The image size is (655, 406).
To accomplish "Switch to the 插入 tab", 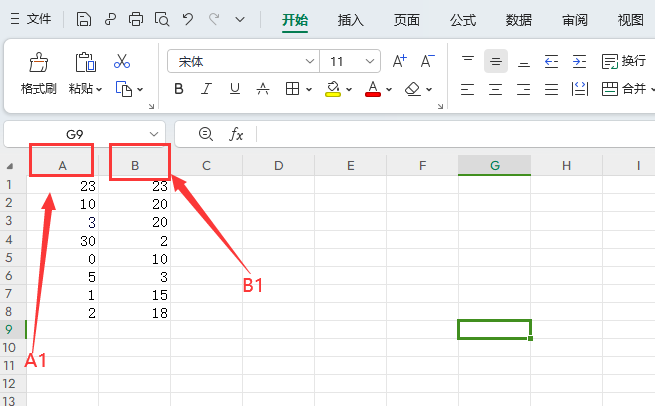I will coord(350,20).
